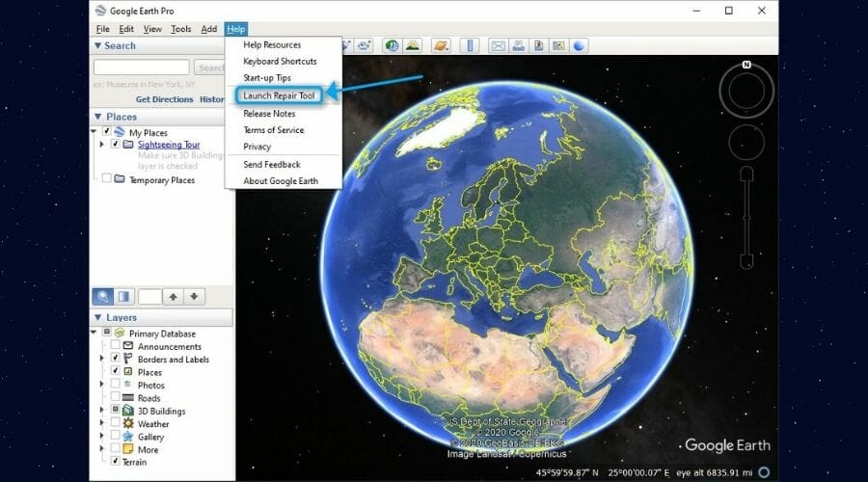Expand the Sightseeing Tour tree node
The height and width of the screenshot is (482, 868).
(102, 144)
